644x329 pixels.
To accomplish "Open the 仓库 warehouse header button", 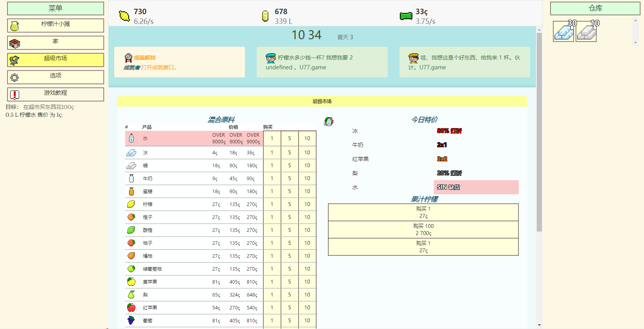I will [x=595, y=8].
